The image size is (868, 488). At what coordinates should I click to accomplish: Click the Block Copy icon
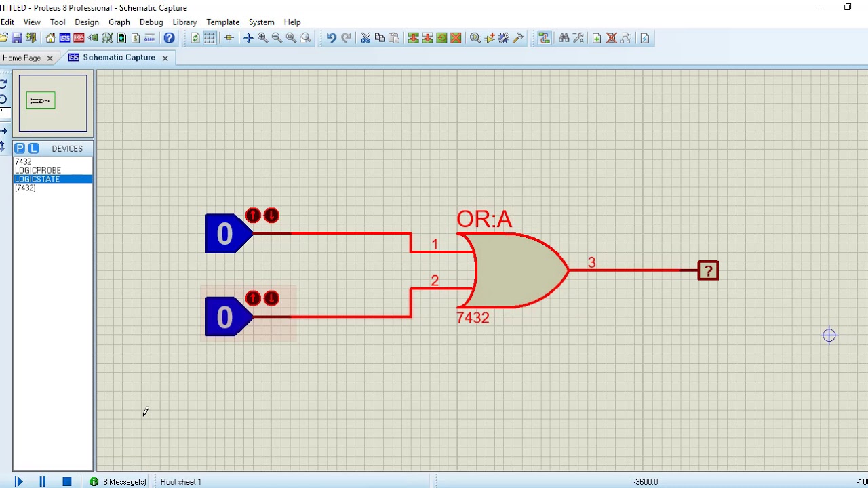413,38
